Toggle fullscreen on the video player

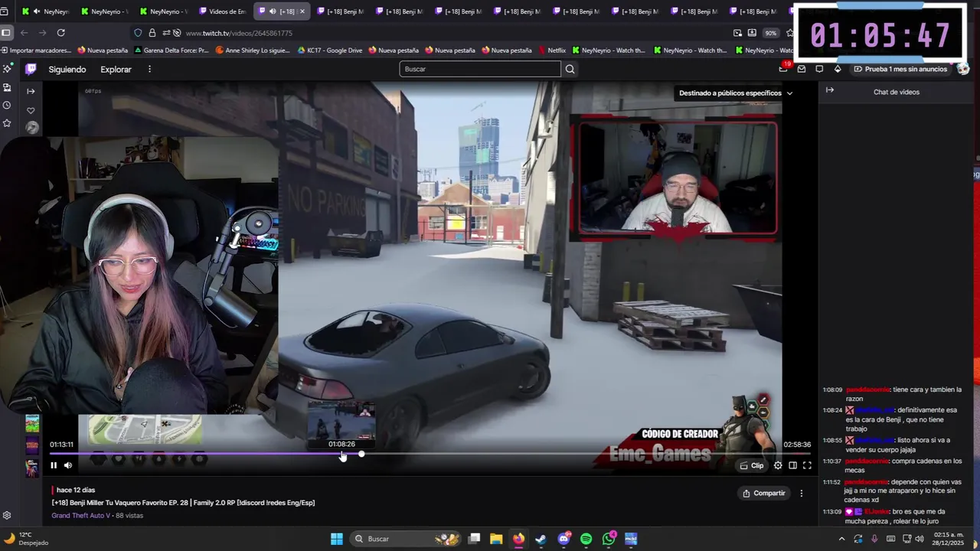pos(807,465)
